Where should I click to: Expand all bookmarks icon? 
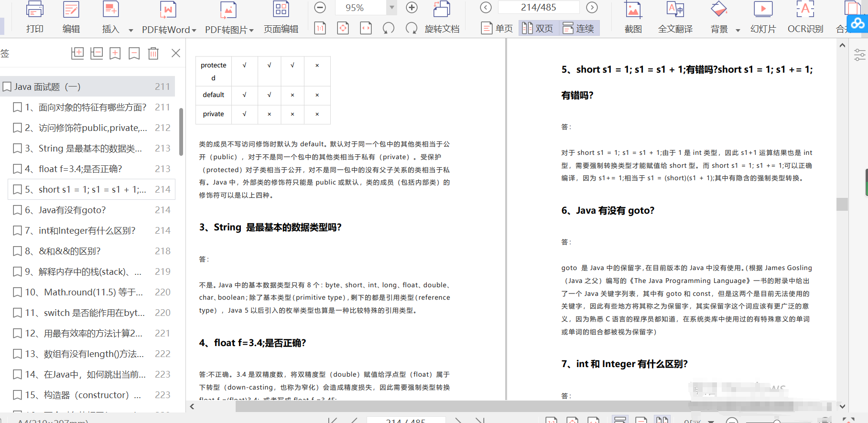point(77,53)
